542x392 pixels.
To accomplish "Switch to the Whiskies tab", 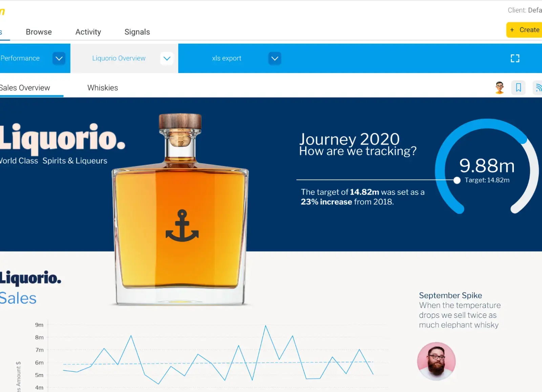I will tap(103, 88).
